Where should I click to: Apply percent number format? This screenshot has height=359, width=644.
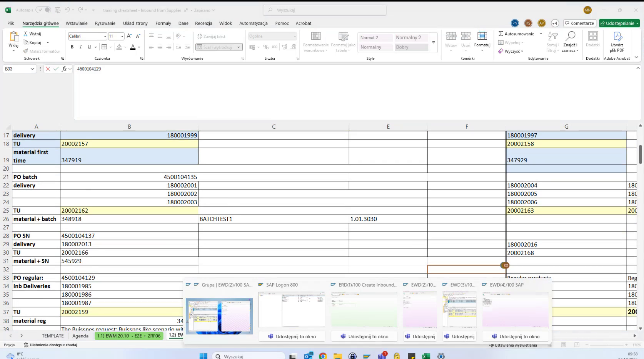pos(266,47)
